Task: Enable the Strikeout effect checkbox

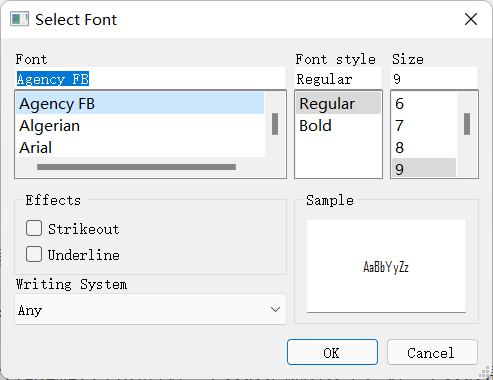Action: point(34,228)
